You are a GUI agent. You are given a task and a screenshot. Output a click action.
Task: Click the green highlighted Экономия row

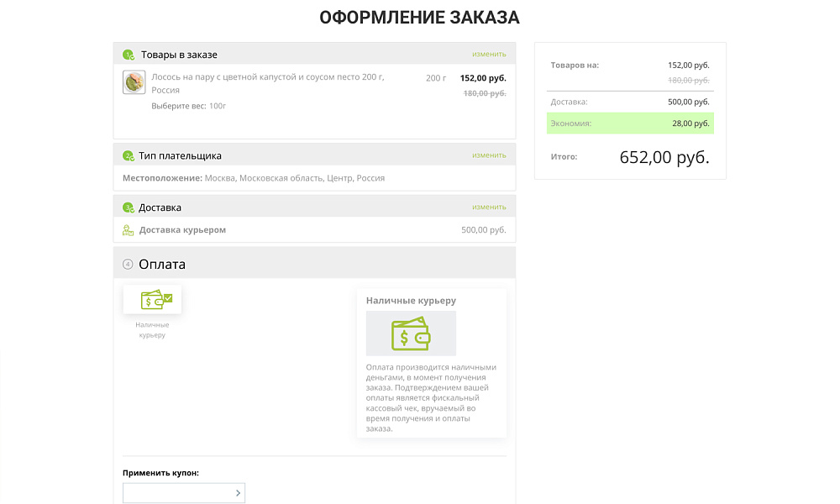pyautogui.click(x=630, y=123)
